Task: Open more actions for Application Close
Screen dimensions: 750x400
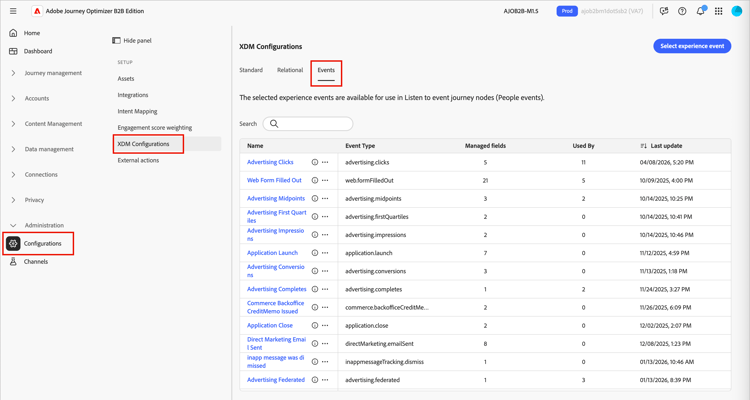Action: [325, 325]
